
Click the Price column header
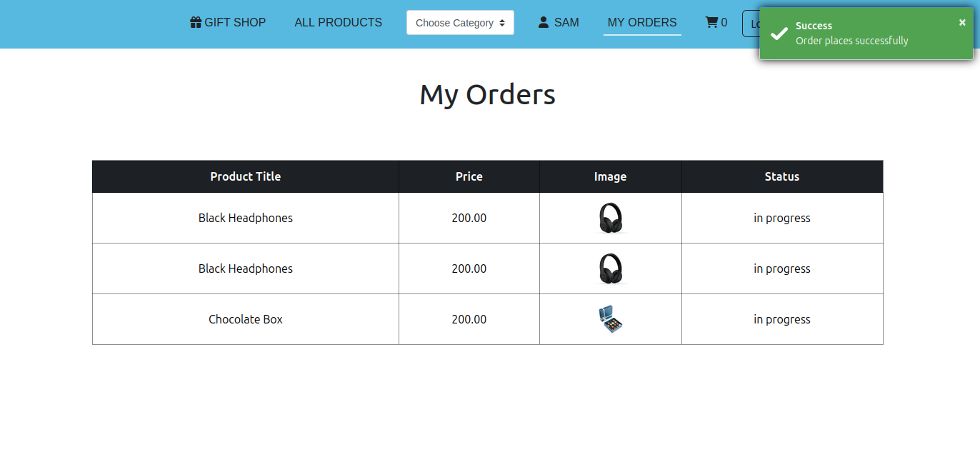469,176
